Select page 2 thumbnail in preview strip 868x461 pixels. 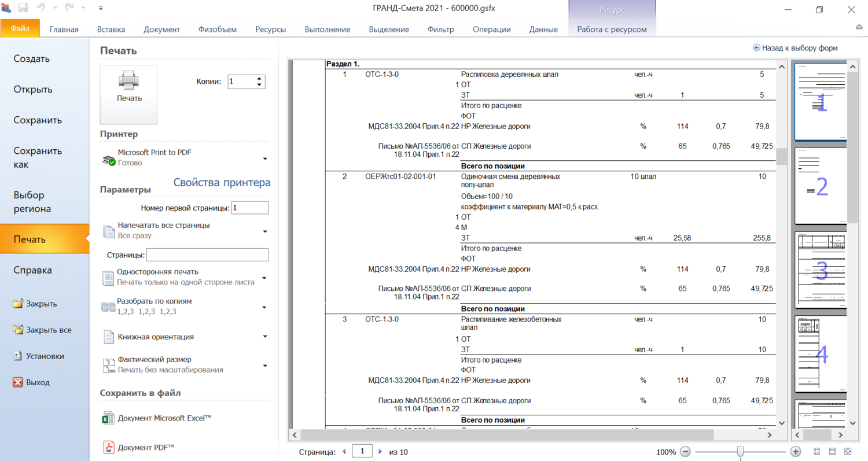(821, 186)
